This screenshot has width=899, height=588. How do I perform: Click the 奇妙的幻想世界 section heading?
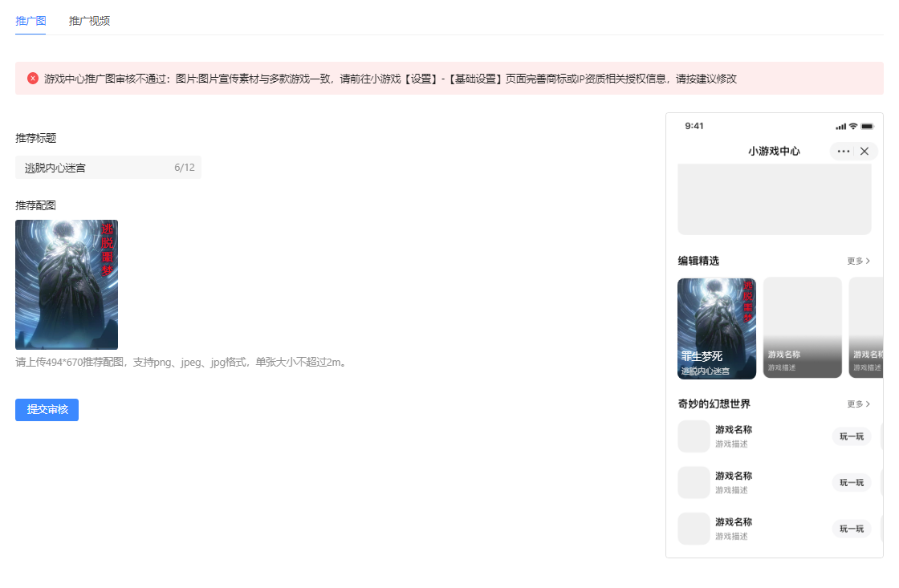click(x=714, y=404)
